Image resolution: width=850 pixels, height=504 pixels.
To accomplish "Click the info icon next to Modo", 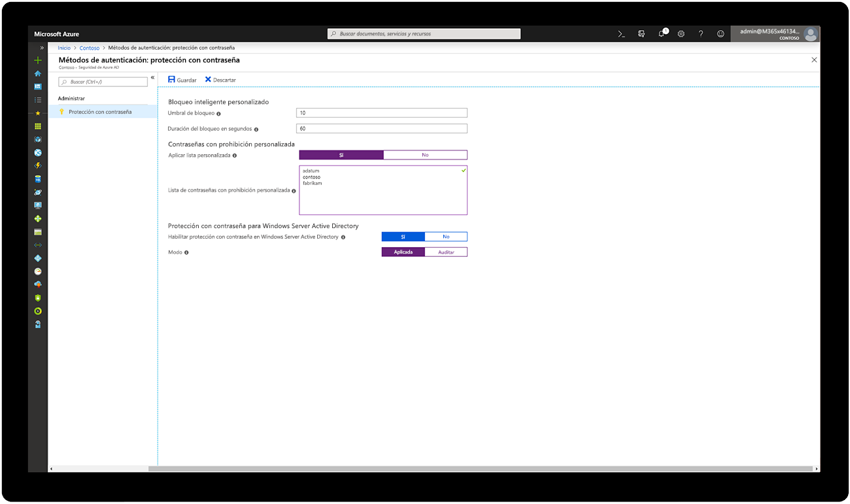I will coord(186,252).
